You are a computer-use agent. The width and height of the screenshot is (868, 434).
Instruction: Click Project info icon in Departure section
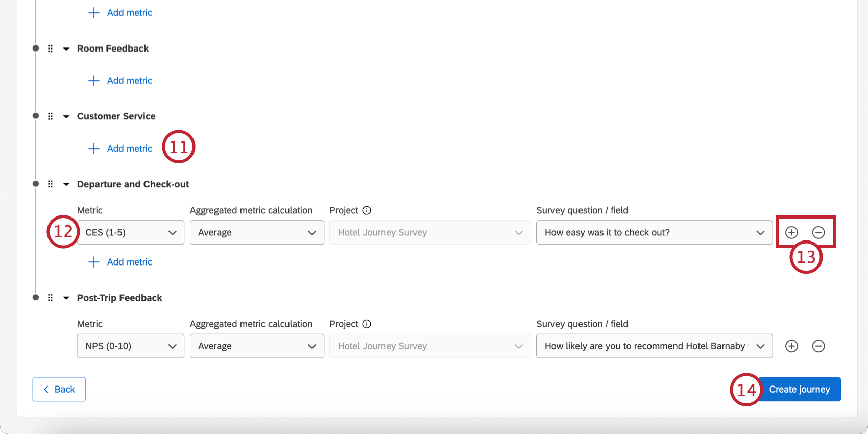click(367, 210)
